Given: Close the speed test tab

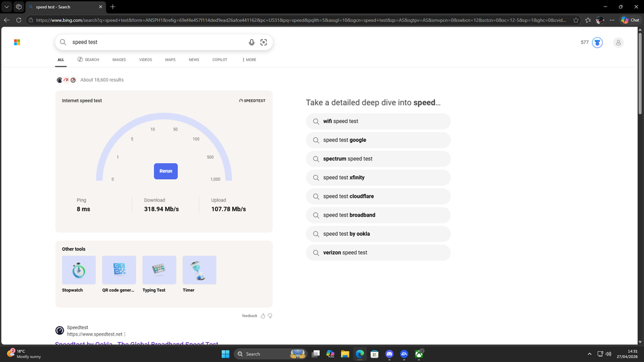Looking at the screenshot, I should [101, 6].
